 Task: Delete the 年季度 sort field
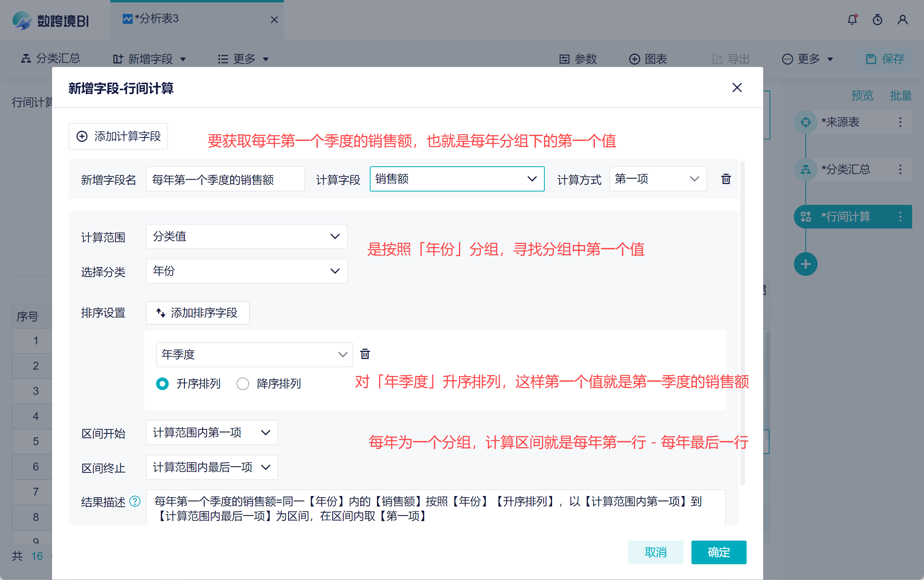pyautogui.click(x=365, y=354)
